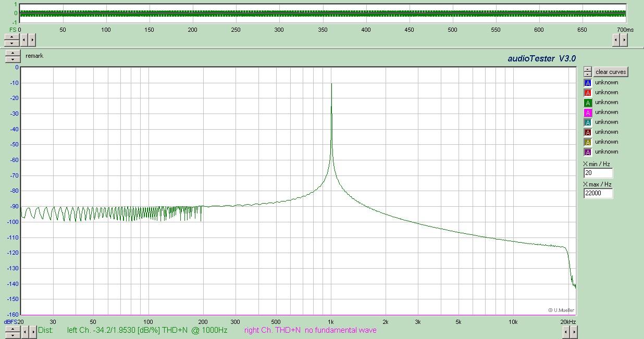This screenshot has height=339, width=644.
Task: Click the remark label text
Action: pos(34,55)
